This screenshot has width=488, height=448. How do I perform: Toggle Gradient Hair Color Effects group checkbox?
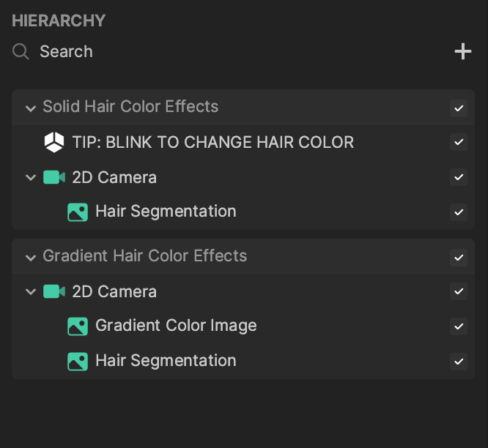tap(459, 258)
